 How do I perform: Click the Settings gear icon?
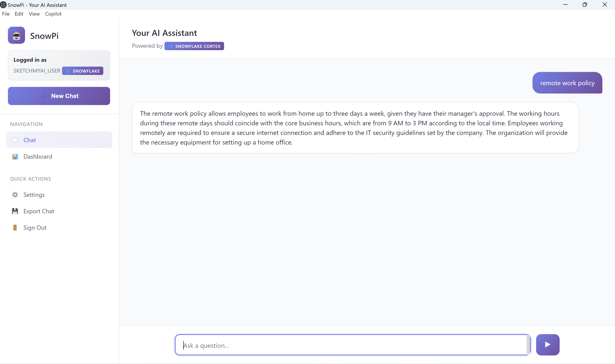15,194
